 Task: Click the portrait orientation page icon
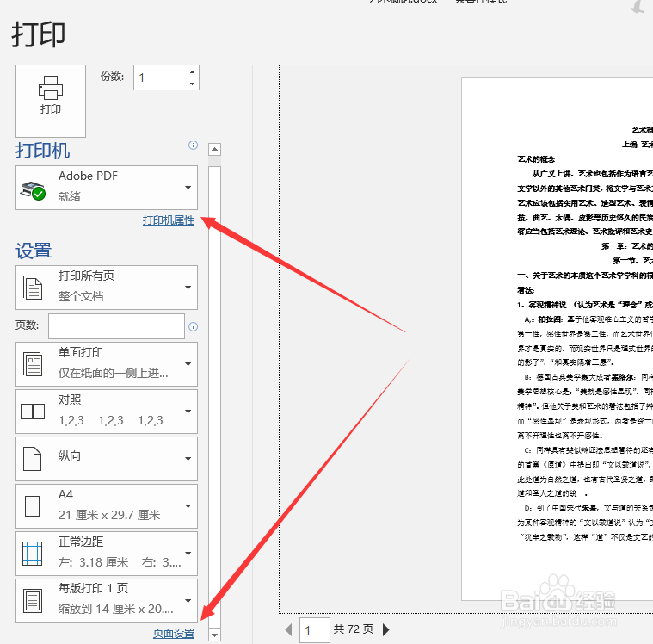click(x=32, y=459)
